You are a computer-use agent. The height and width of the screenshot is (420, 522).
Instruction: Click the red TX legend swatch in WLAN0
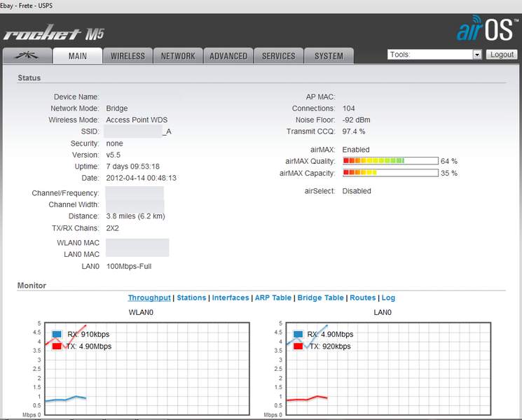tap(57, 346)
